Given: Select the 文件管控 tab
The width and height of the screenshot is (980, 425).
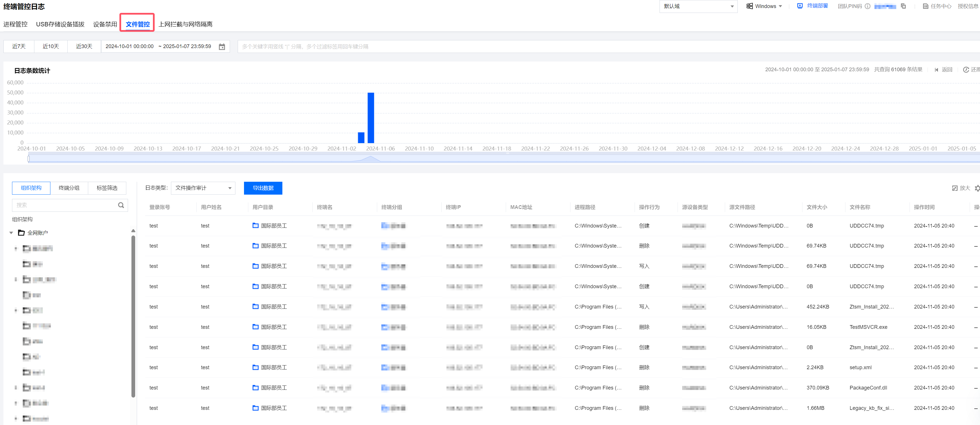Looking at the screenshot, I should point(137,24).
